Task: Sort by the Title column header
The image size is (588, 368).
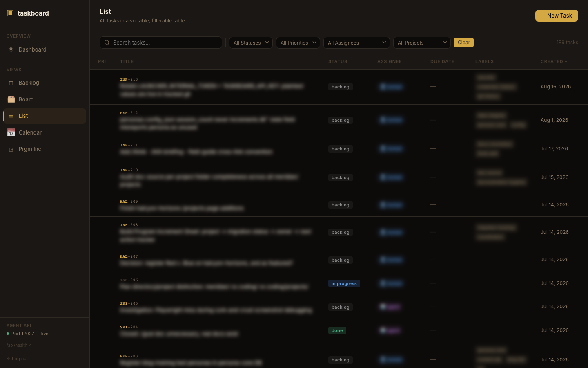Action: tap(127, 61)
